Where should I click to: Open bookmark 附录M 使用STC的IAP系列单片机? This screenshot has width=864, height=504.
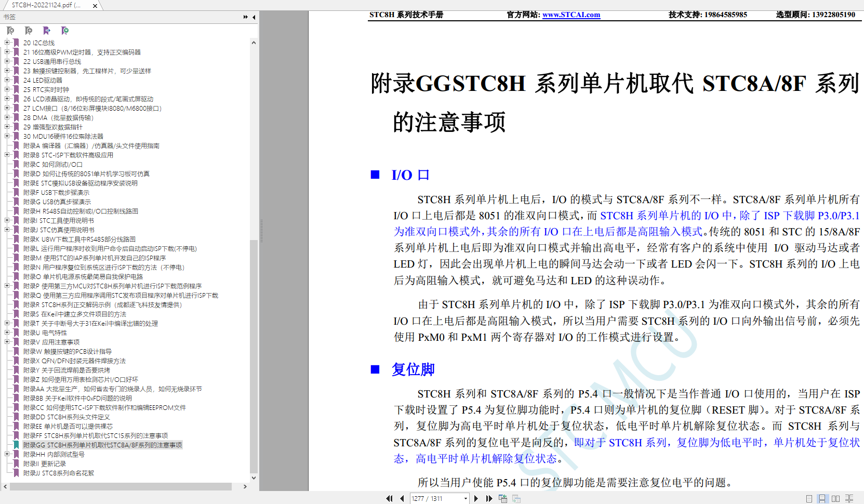tap(95, 258)
